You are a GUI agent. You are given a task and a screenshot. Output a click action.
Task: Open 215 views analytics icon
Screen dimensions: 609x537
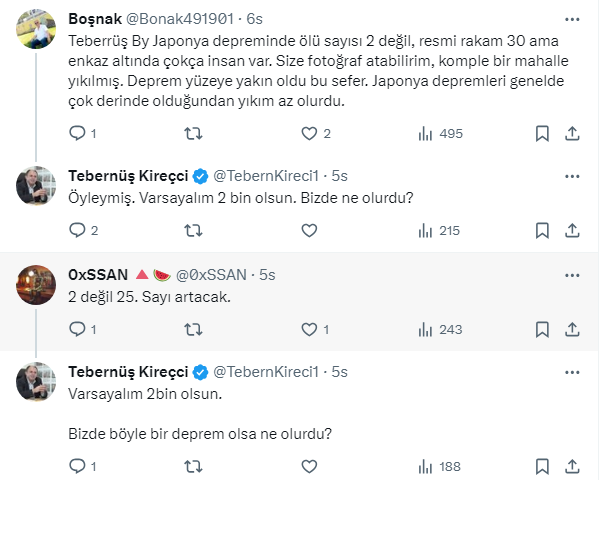tap(425, 230)
